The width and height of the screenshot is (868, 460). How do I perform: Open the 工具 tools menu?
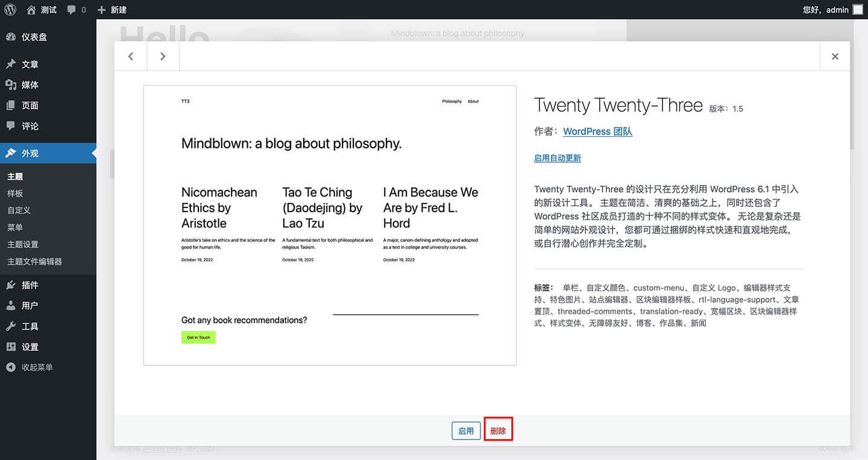[48, 326]
